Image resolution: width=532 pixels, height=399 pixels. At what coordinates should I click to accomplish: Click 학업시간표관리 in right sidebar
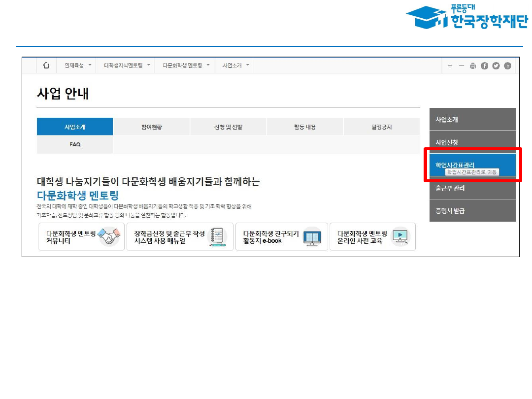coord(454,165)
